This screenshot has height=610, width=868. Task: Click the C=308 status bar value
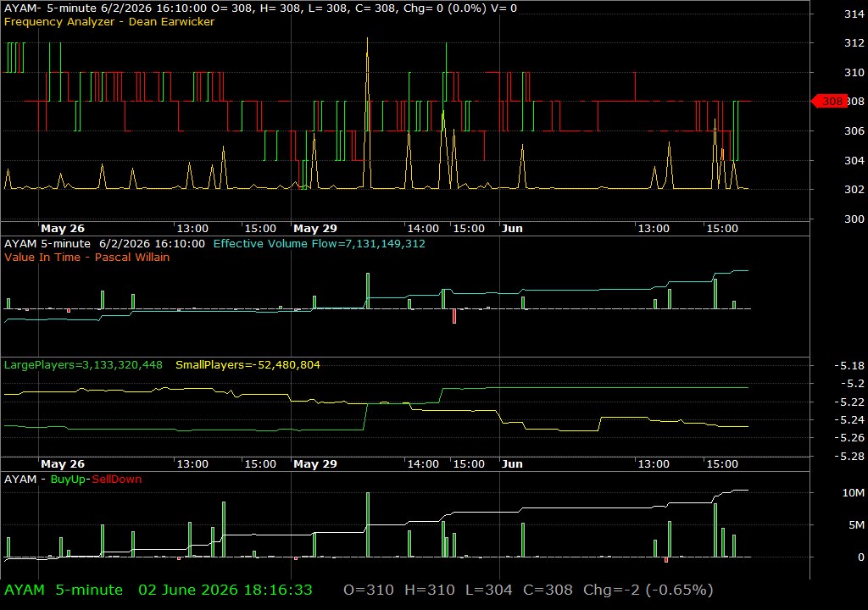[548, 590]
